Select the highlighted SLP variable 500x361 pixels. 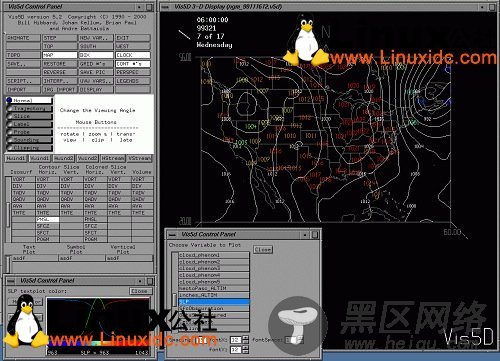(214, 302)
